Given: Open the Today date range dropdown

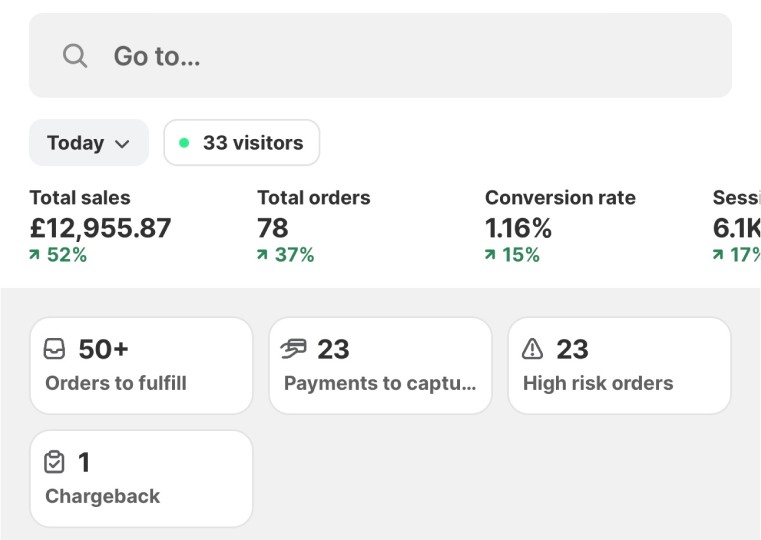Looking at the screenshot, I should pos(89,143).
